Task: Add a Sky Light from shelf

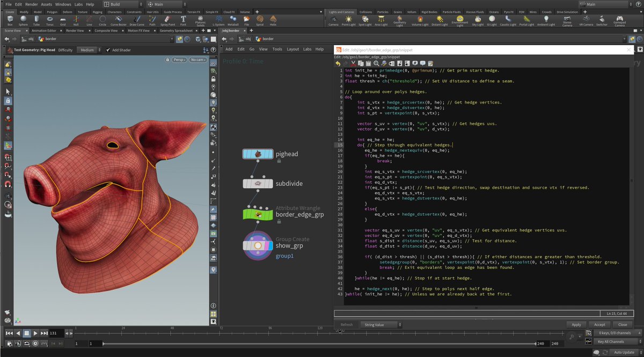Action: [x=478, y=20]
